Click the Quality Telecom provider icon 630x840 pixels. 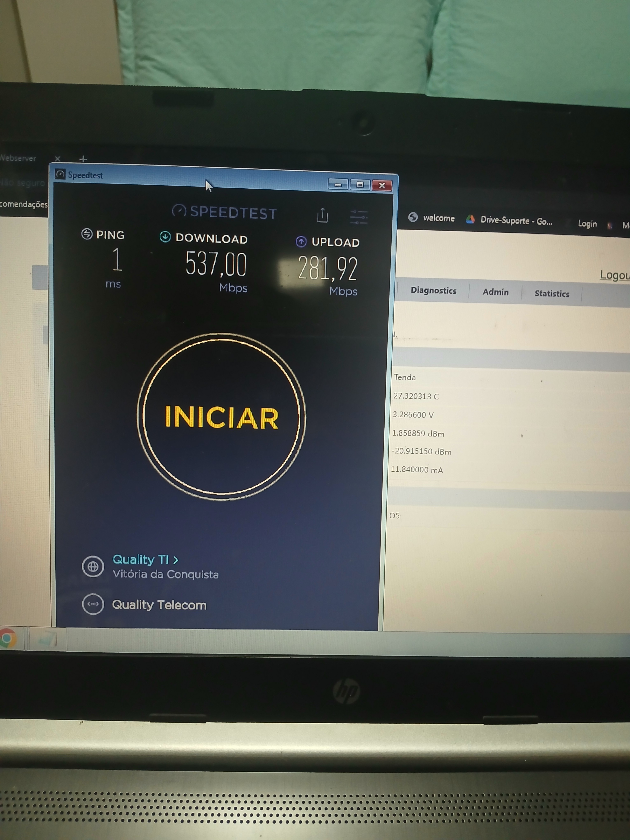pyautogui.click(x=93, y=604)
